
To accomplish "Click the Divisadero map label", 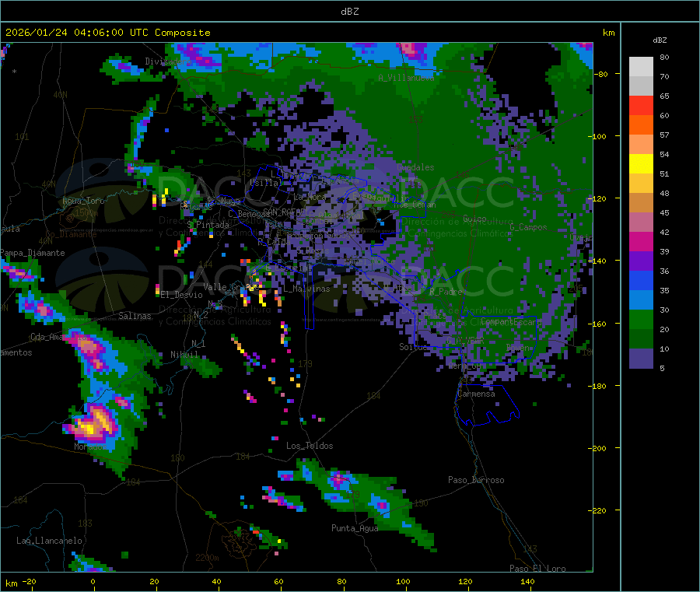I will [168, 61].
